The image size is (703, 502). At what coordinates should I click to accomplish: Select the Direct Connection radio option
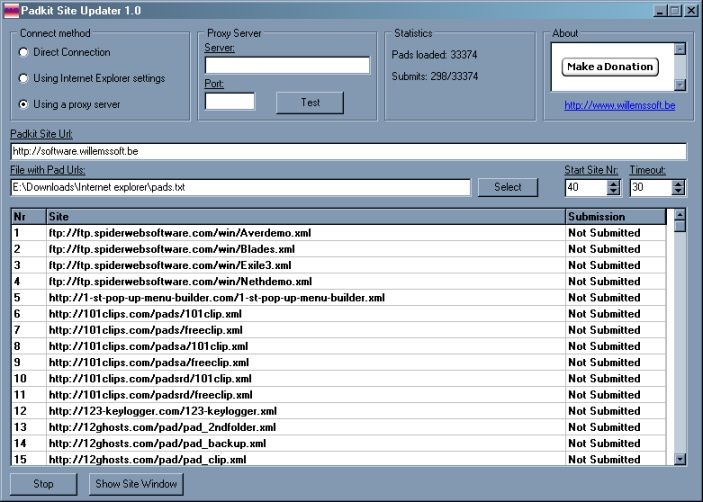24,52
